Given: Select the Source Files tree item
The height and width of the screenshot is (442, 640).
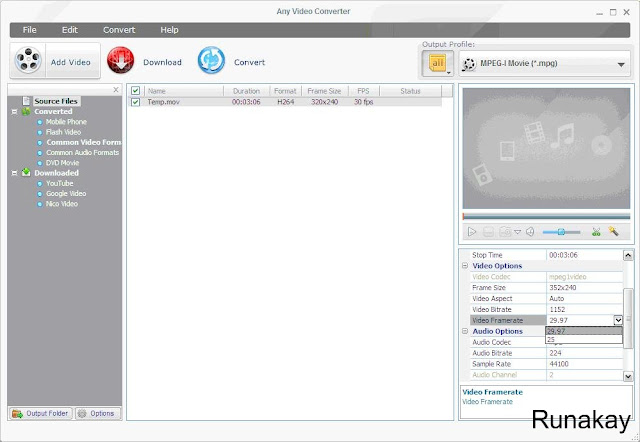Looking at the screenshot, I should coord(56,101).
